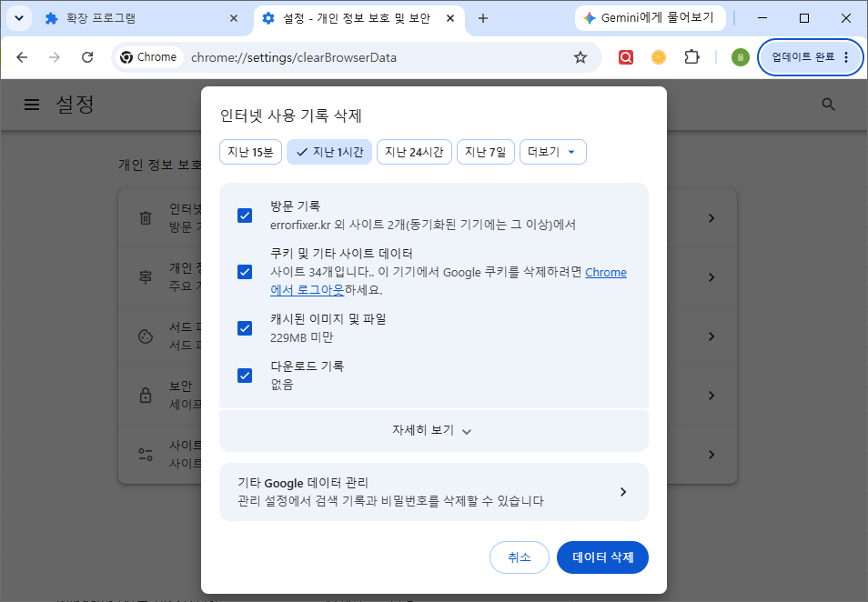Close the 확장 프로그램 tab
This screenshot has height=602, width=868.
234,18
